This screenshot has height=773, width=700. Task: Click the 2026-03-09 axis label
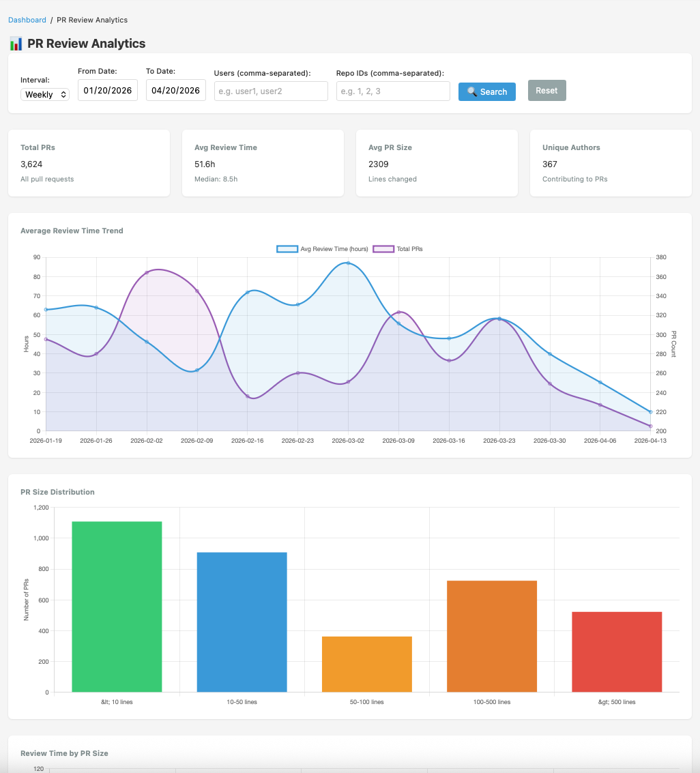pos(398,441)
